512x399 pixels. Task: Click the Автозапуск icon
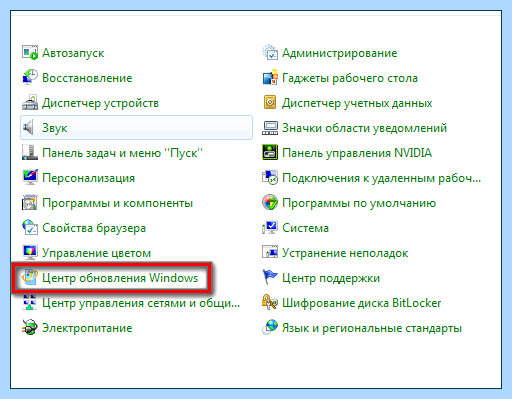pos(30,53)
